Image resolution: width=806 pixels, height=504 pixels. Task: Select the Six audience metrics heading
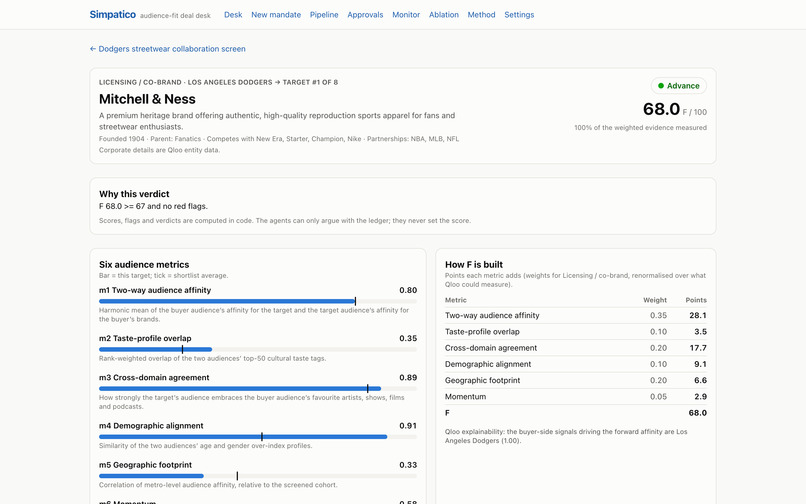[x=144, y=264]
